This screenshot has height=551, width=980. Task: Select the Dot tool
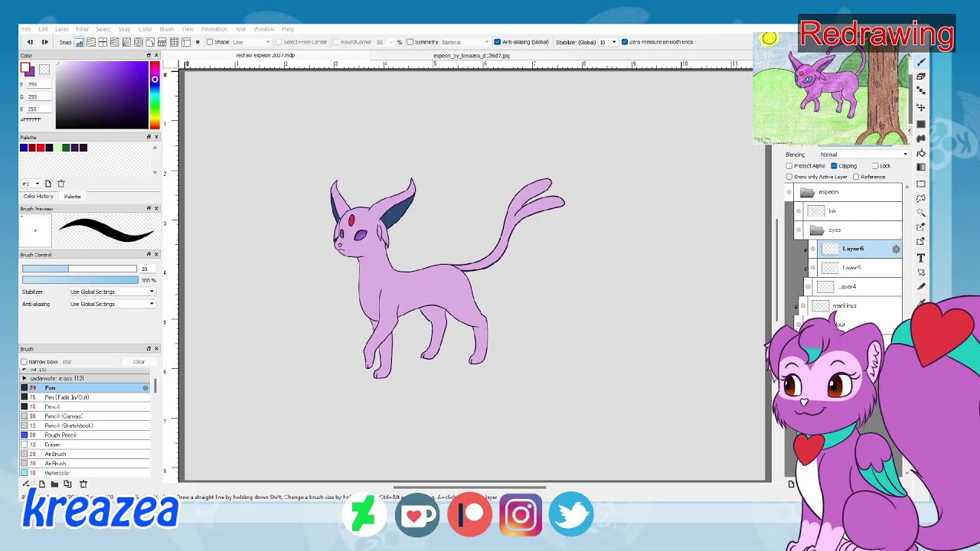tap(921, 91)
